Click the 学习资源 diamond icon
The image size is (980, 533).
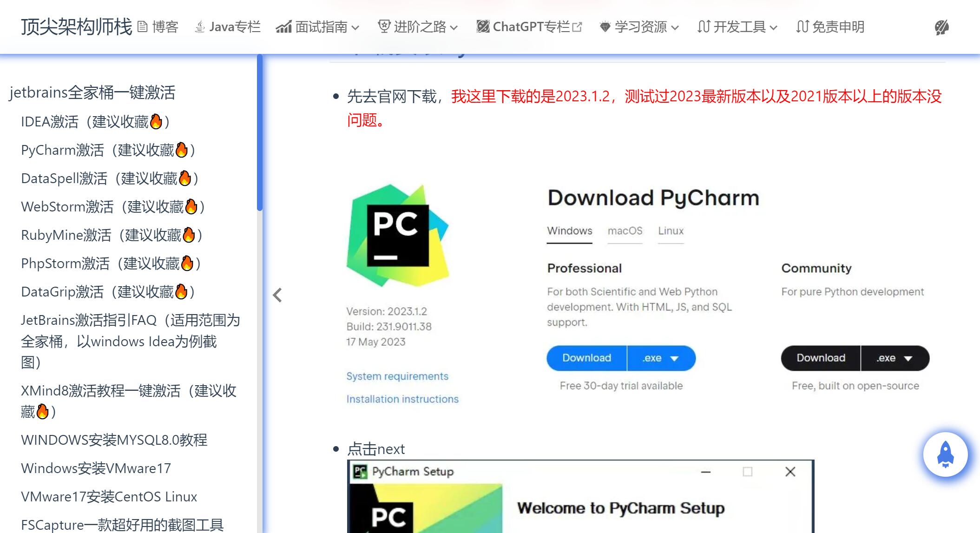pyautogui.click(x=605, y=27)
